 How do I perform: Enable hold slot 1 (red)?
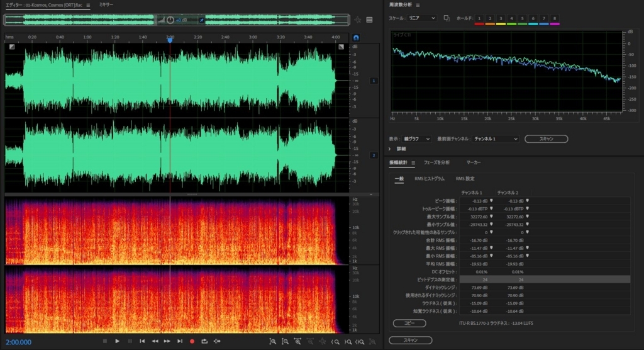[479, 18]
